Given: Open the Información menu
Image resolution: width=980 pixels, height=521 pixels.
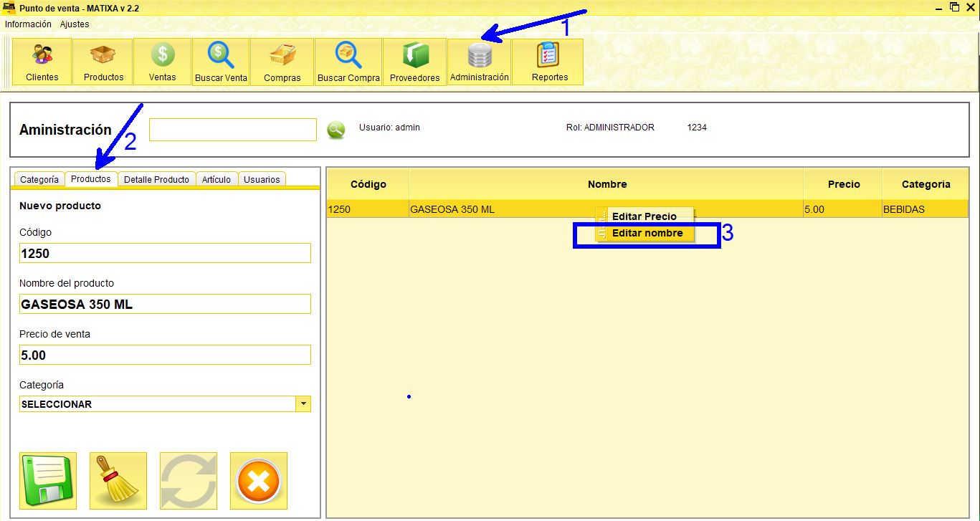Looking at the screenshot, I should (28, 24).
